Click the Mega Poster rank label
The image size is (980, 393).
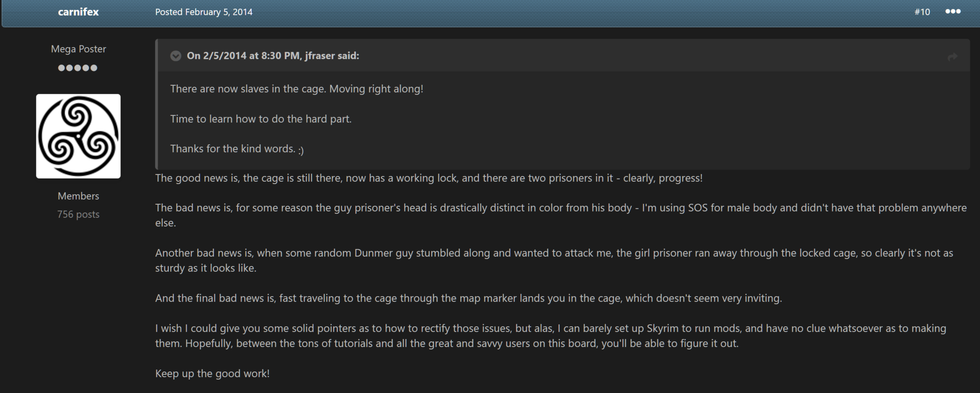pos(78,49)
